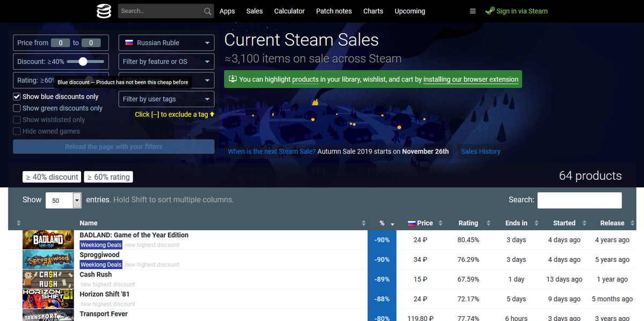Open the Charts page
644x321 pixels.
[x=373, y=11]
